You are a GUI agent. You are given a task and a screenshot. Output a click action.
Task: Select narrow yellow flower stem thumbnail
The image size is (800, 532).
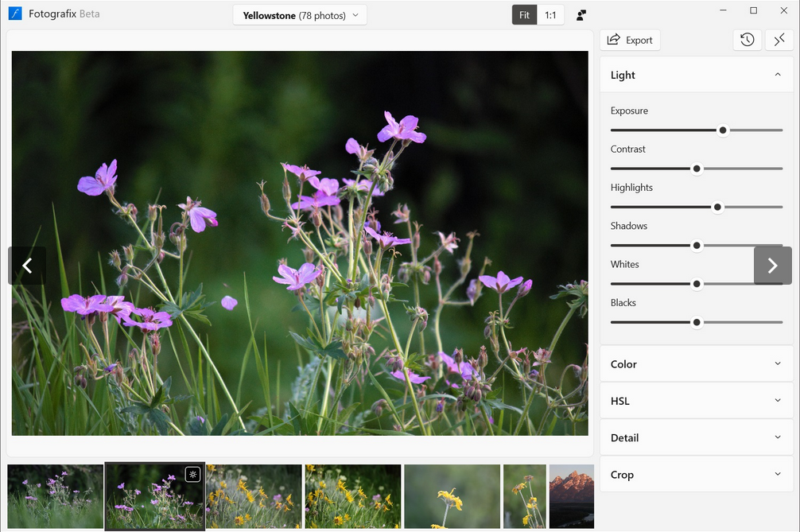pyautogui.click(x=525, y=496)
